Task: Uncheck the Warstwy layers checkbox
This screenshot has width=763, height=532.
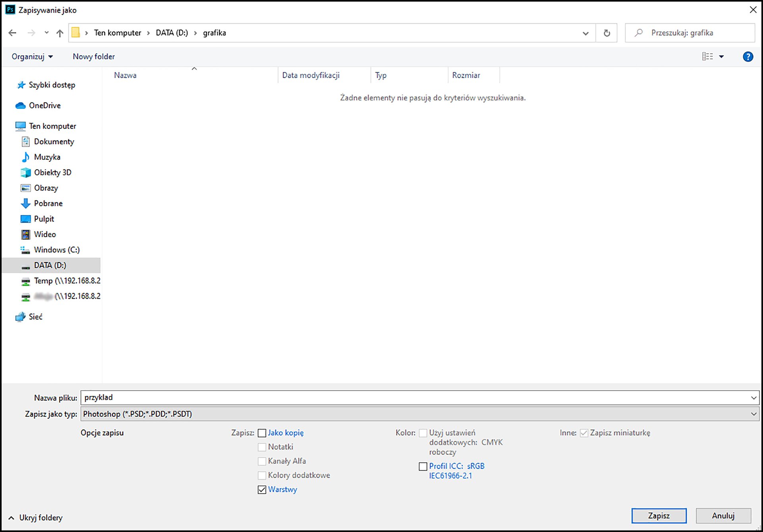Action: 262,489
